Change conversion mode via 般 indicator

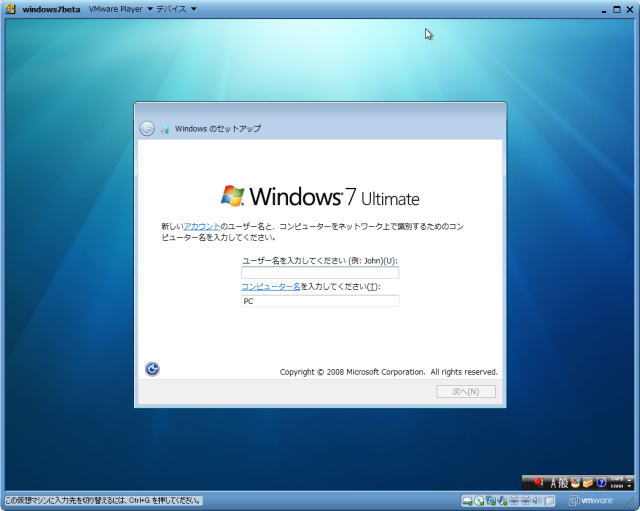point(563,483)
